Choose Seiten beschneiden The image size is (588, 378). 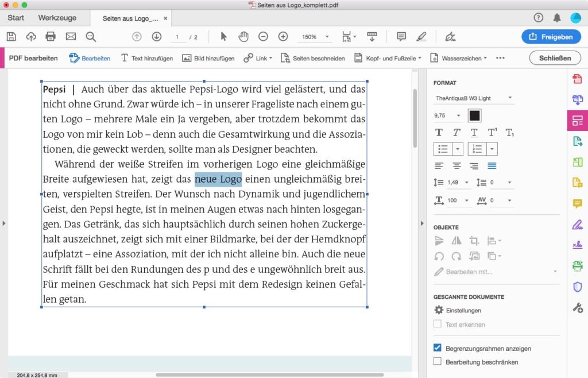point(313,58)
